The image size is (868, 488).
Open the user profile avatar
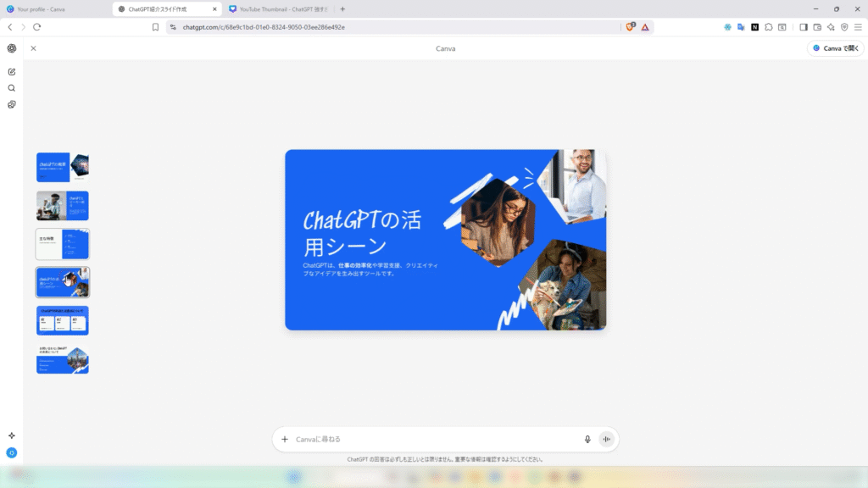click(x=12, y=453)
